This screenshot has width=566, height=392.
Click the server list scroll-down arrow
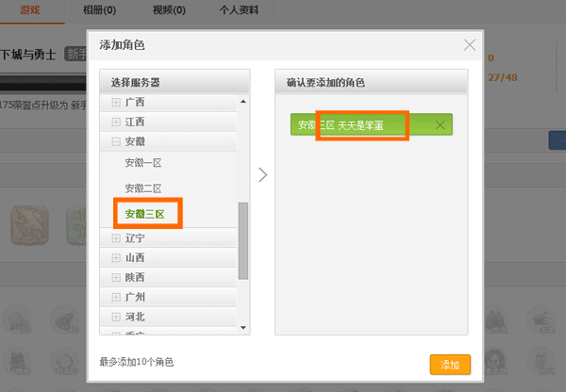pos(243,327)
